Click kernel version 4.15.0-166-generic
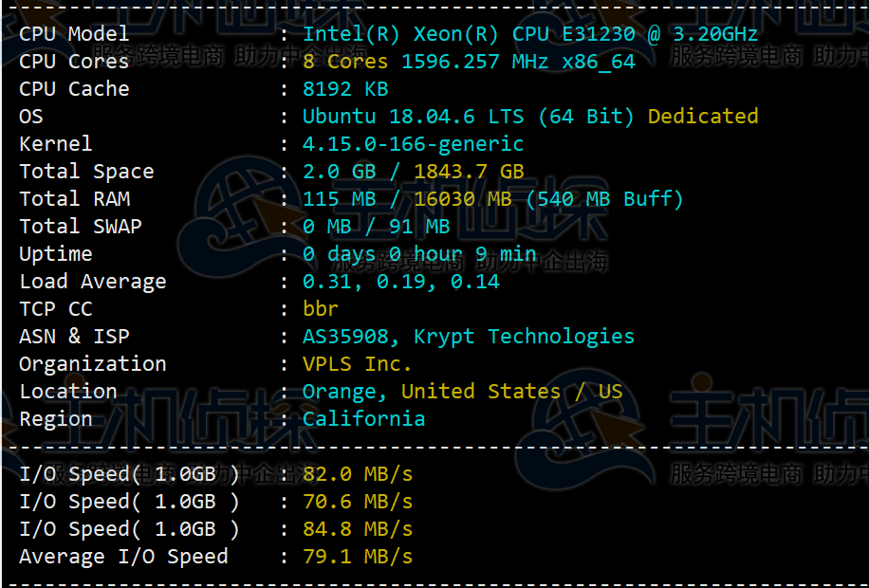 click(413, 144)
